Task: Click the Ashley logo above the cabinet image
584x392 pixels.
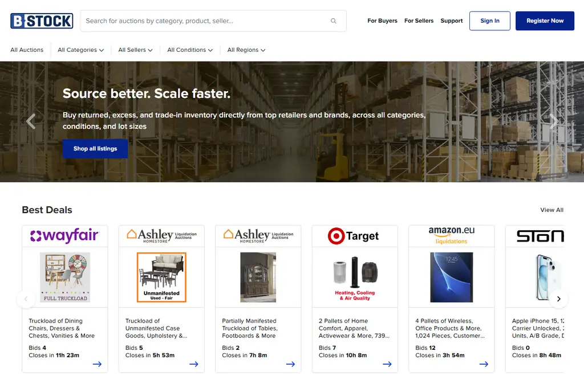Action: tap(258, 236)
